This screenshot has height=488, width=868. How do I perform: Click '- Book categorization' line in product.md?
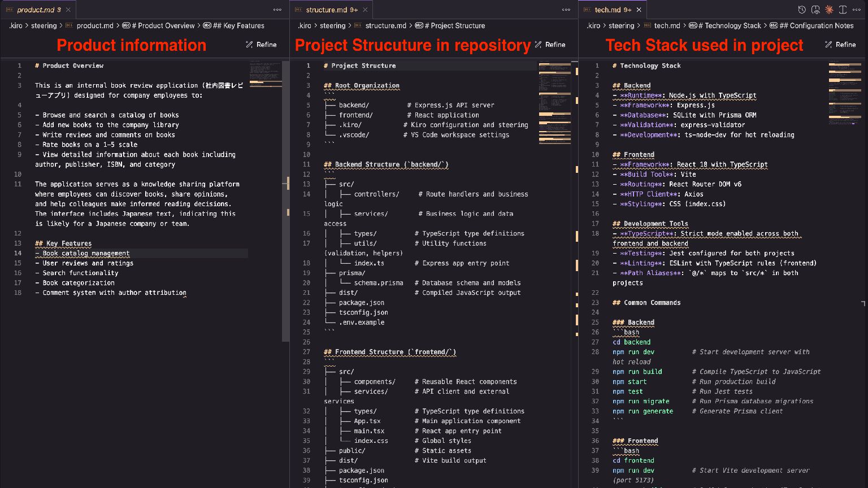(x=75, y=283)
